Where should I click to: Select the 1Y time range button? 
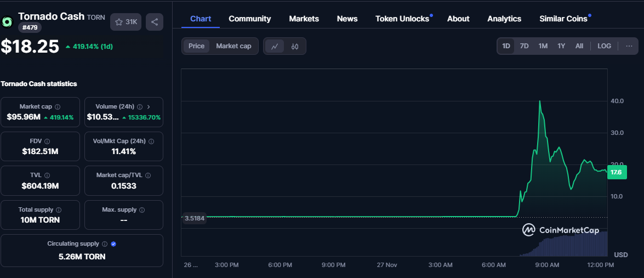point(561,46)
